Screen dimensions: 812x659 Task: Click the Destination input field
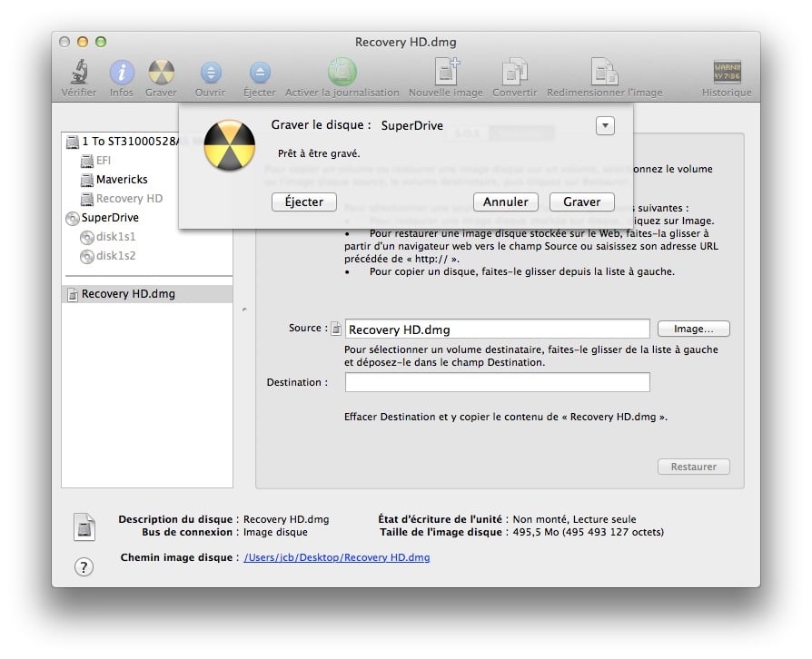click(497, 382)
